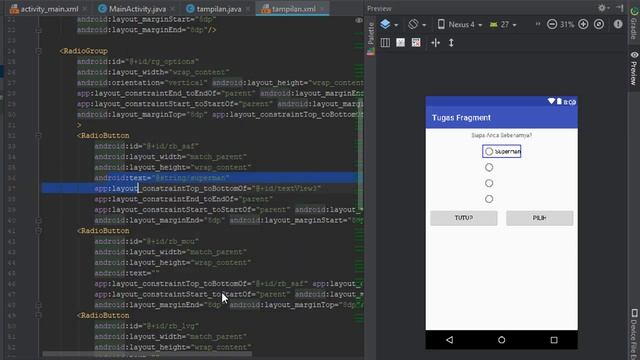Collapse the RadioGroup tag fold marker
640x360 pixels.
38,51
